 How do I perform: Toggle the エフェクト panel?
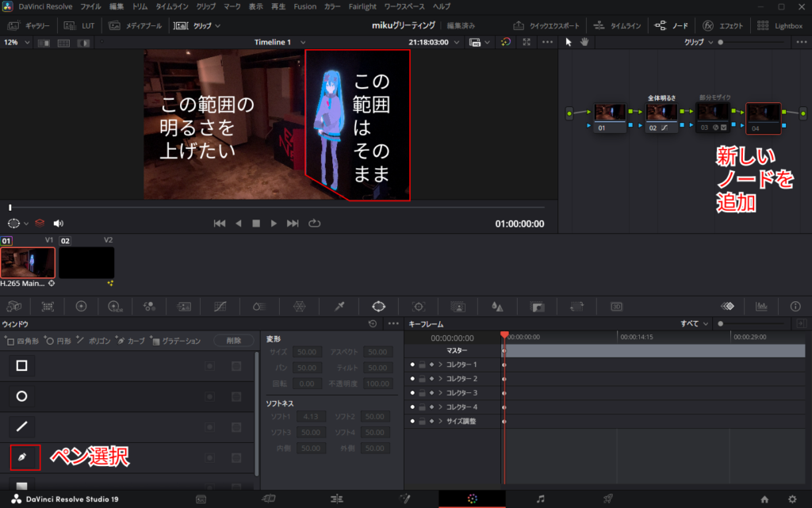point(723,25)
